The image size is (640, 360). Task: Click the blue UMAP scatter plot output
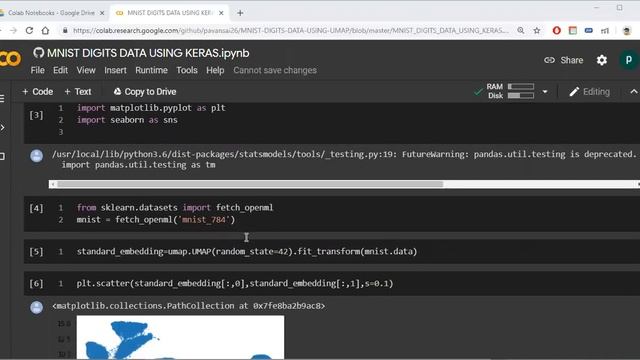click(x=180, y=337)
